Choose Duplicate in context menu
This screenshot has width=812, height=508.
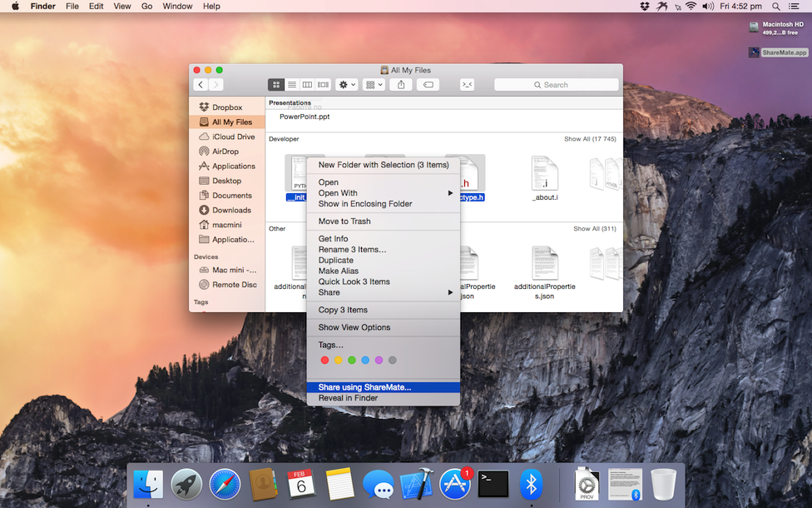point(384,260)
